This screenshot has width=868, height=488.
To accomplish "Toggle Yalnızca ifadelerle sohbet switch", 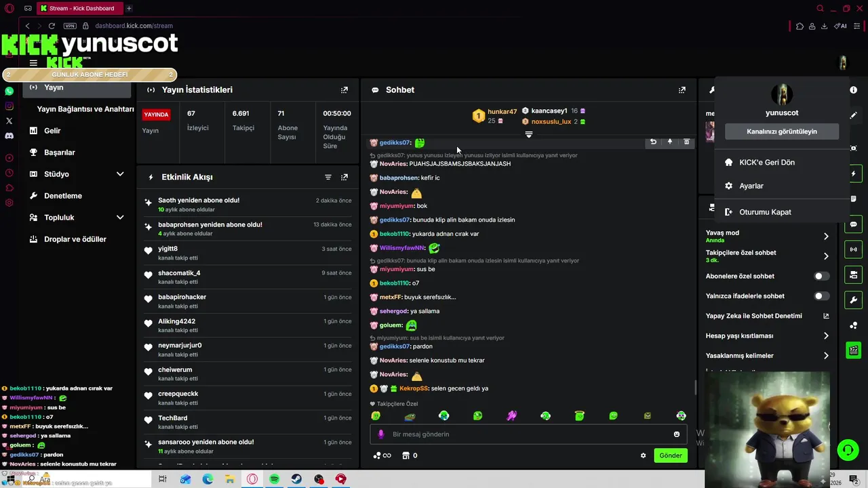I will pos(821,296).
